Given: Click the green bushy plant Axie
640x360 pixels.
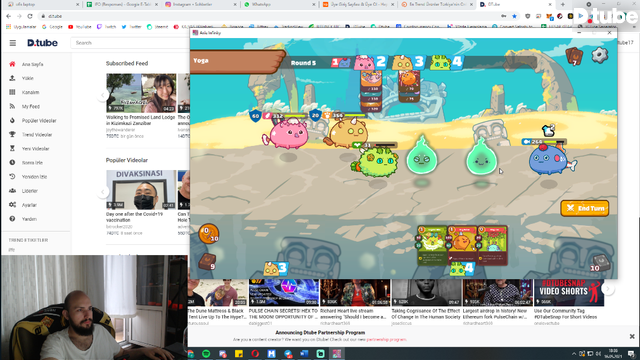Looking at the screenshot, I should pyautogui.click(x=376, y=162).
